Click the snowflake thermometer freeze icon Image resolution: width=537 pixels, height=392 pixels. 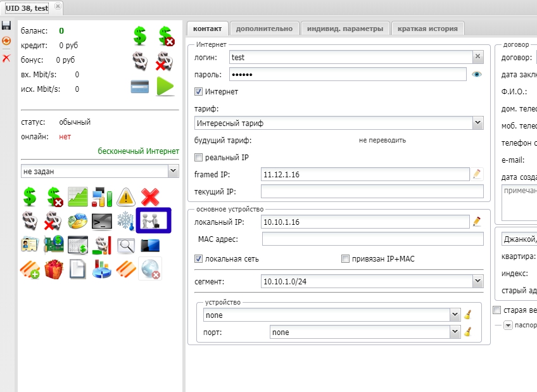[x=126, y=221]
